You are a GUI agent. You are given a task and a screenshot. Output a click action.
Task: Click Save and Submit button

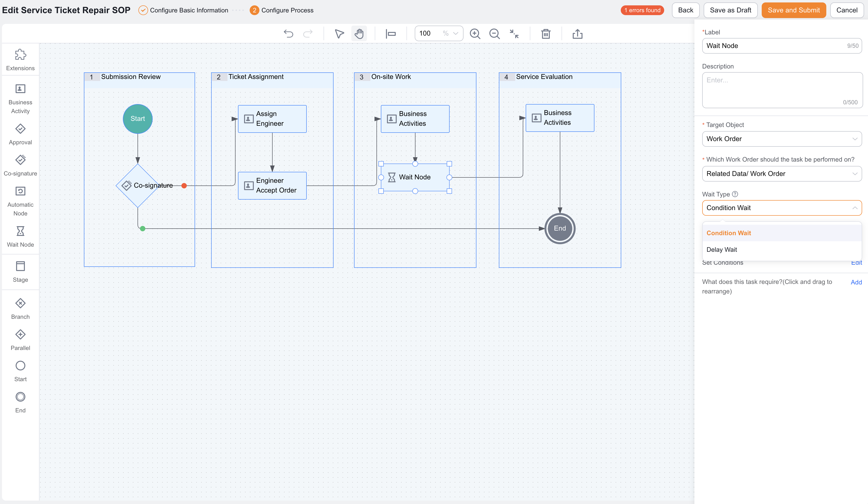[794, 10]
